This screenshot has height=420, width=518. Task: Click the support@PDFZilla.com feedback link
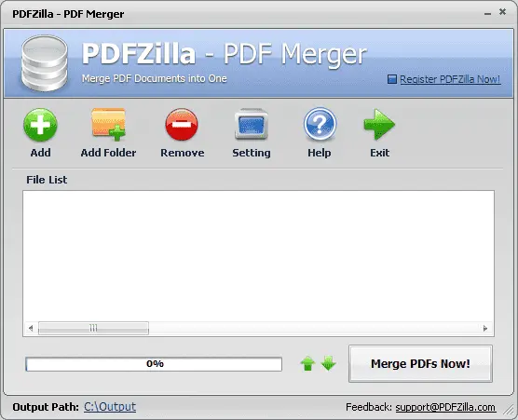tap(445, 407)
